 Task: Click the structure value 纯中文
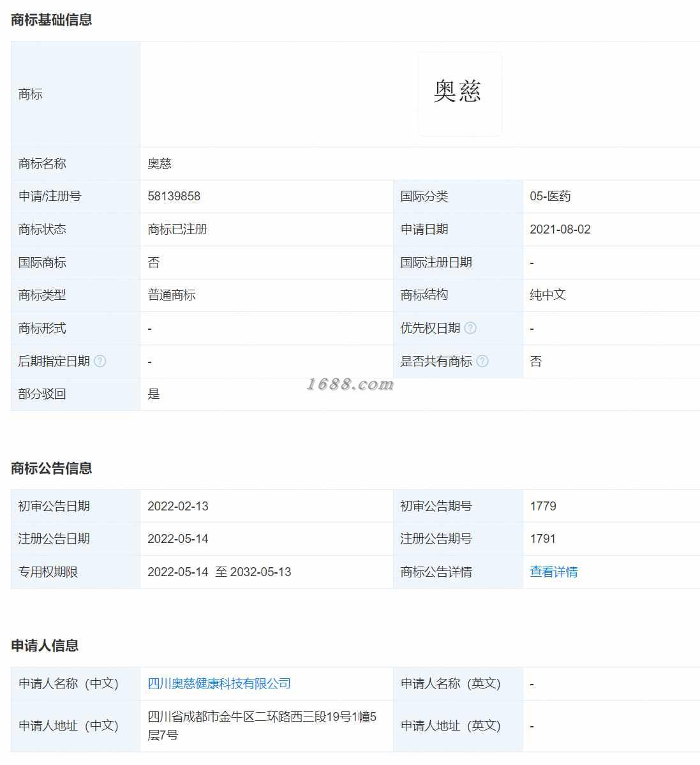(x=547, y=295)
